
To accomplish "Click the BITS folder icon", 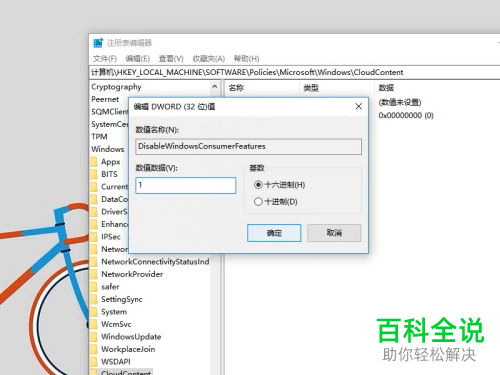I will pos(94,174).
